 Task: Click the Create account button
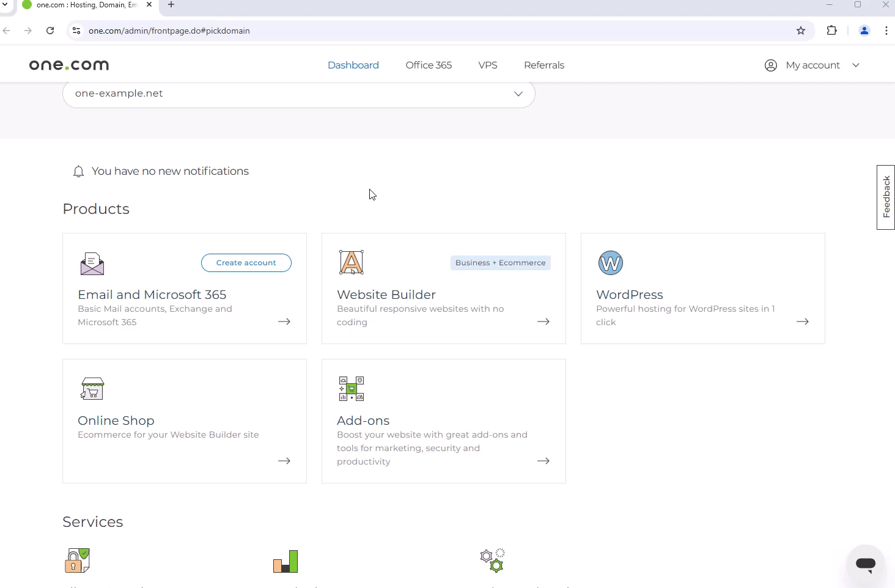coord(246,263)
